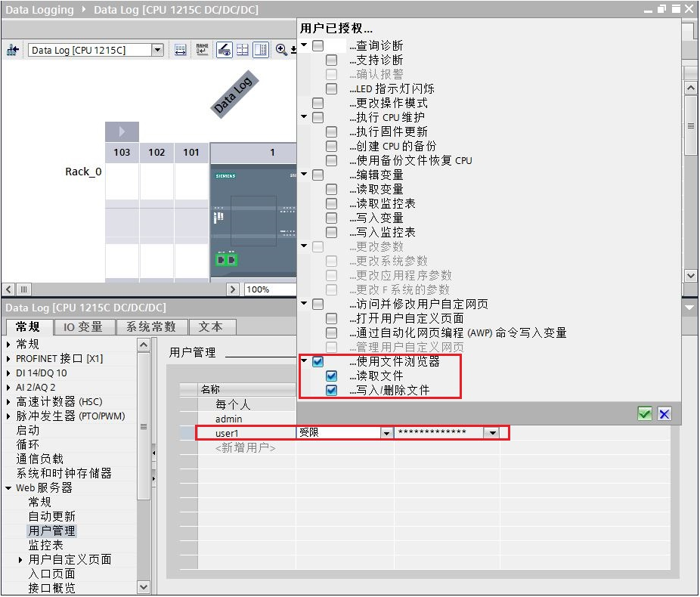Click the admin user row
The width and height of the screenshot is (700, 597).
coord(246,419)
